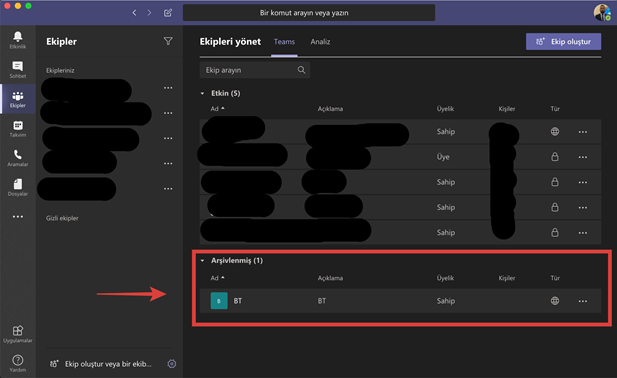Open teams settings gear icon

pyautogui.click(x=172, y=364)
